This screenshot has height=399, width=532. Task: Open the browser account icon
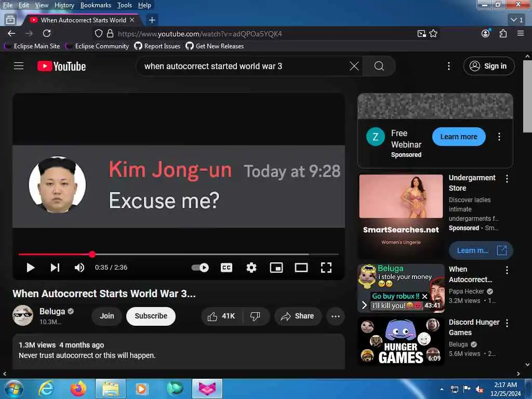click(486, 34)
